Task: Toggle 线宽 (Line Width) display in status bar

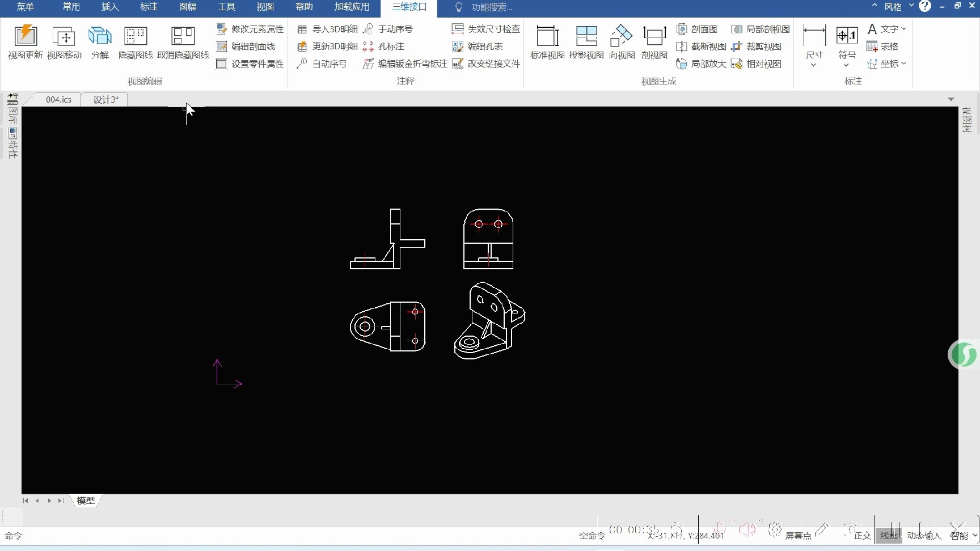Action: (x=889, y=536)
